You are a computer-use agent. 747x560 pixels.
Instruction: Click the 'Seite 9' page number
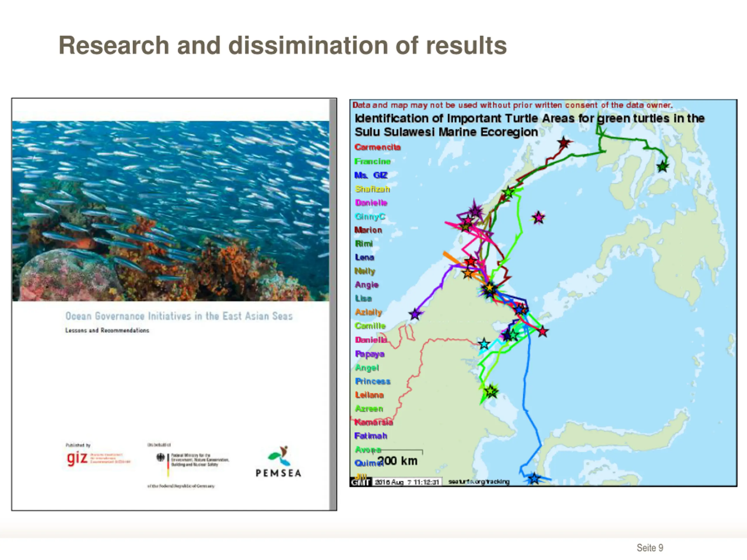tap(650, 547)
